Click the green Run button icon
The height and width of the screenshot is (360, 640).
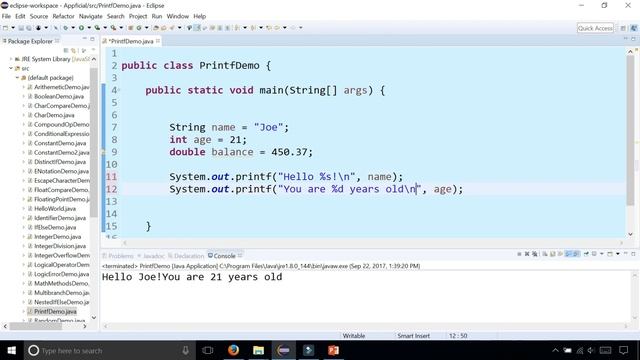tap(81, 28)
